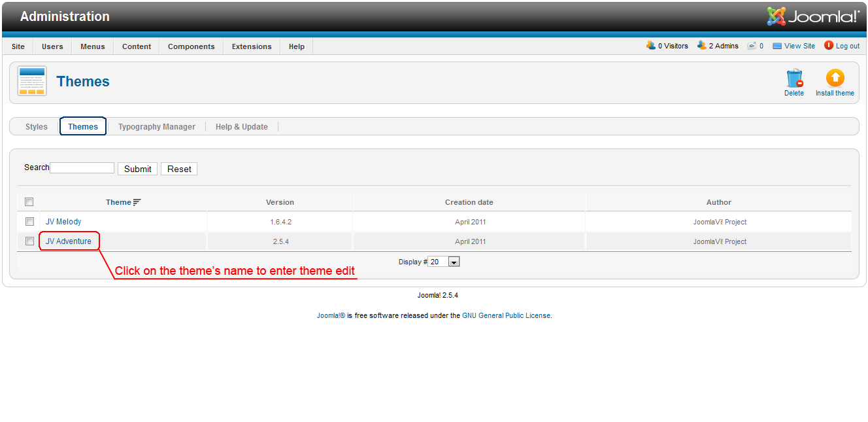Open the JV Melody theme link
868x422 pixels.
pos(63,222)
